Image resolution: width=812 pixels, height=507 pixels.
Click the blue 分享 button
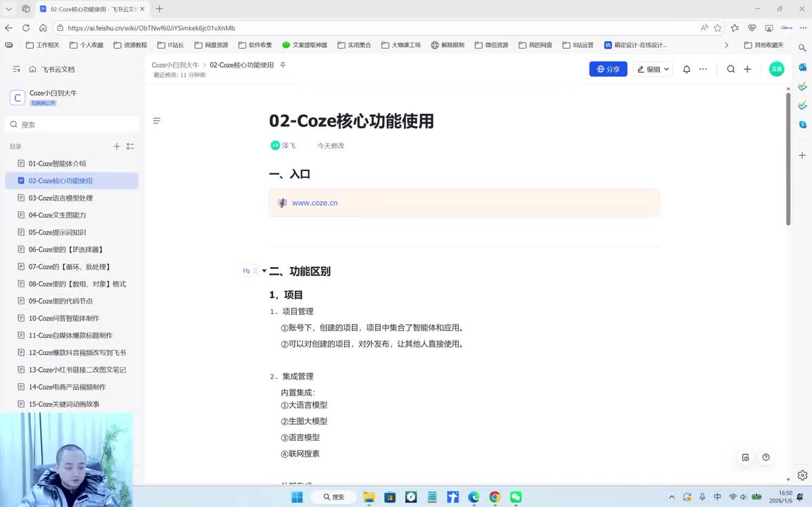click(x=608, y=69)
